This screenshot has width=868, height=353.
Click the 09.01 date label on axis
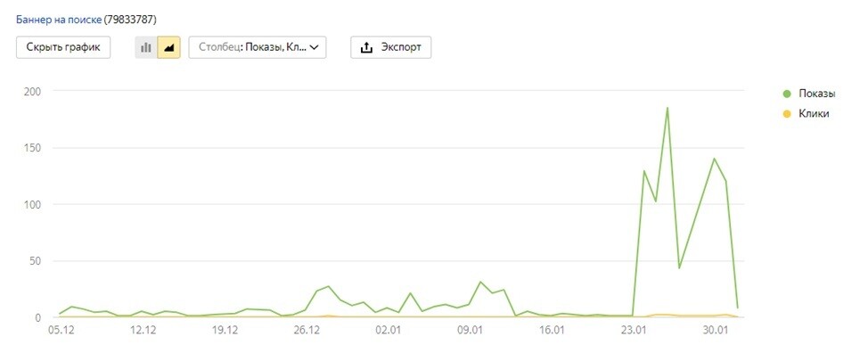click(470, 331)
